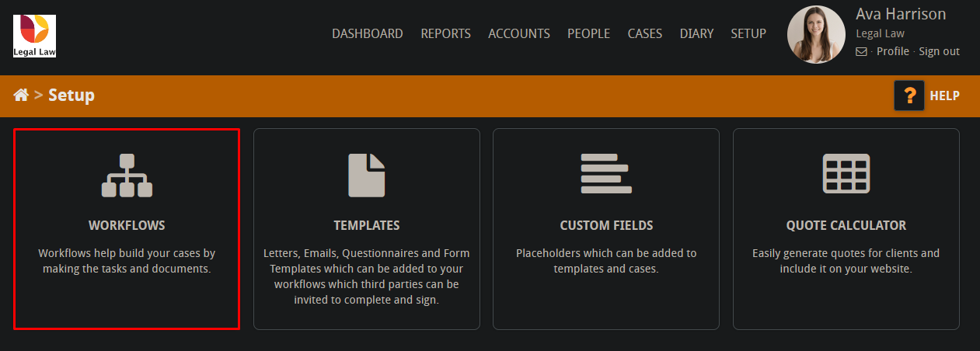This screenshot has width=980, height=351.
Task: Click the Templates document icon
Action: point(367,175)
